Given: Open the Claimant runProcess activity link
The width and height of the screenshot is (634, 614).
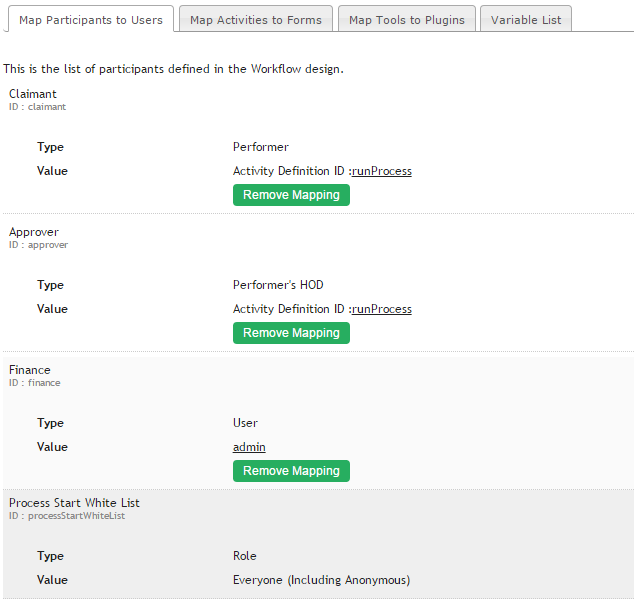Looking at the screenshot, I should tap(382, 171).
